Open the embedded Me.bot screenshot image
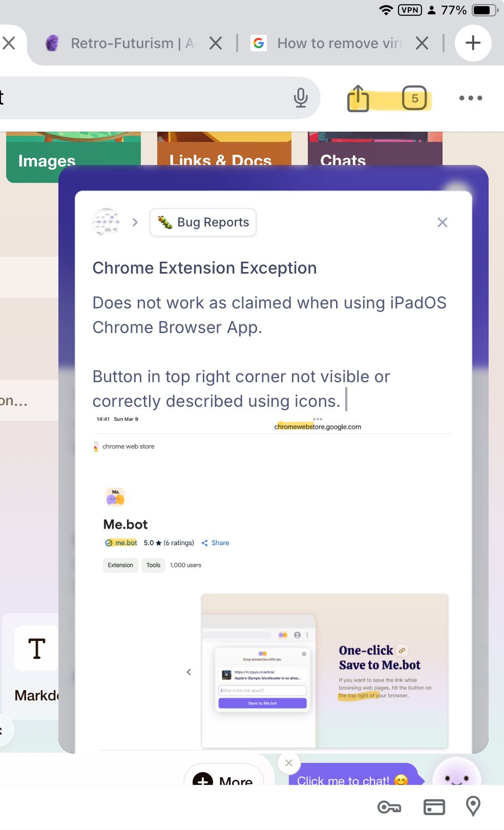The height and width of the screenshot is (830, 504). (x=273, y=582)
